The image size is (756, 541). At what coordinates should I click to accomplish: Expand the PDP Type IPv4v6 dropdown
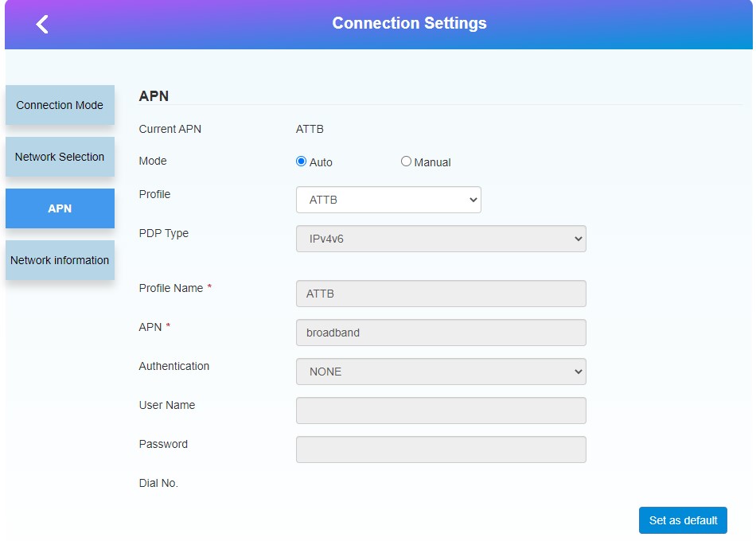tap(441, 239)
